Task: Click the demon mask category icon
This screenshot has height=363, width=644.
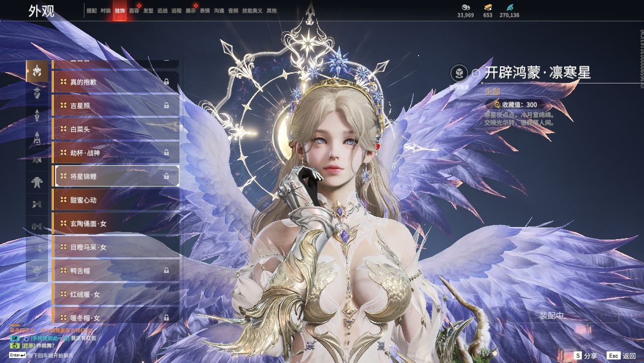Action: click(37, 270)
